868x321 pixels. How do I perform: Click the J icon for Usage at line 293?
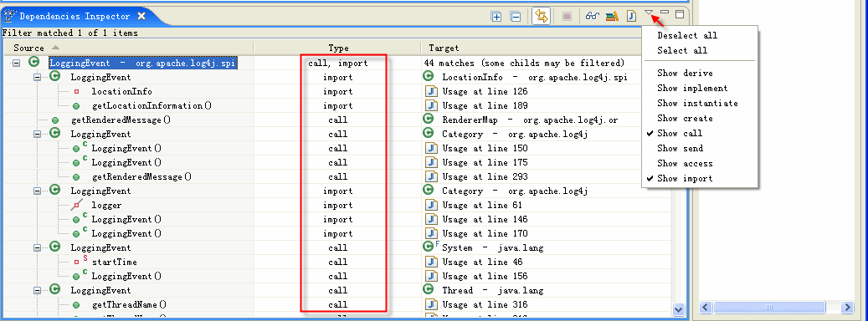coord(431,176)
